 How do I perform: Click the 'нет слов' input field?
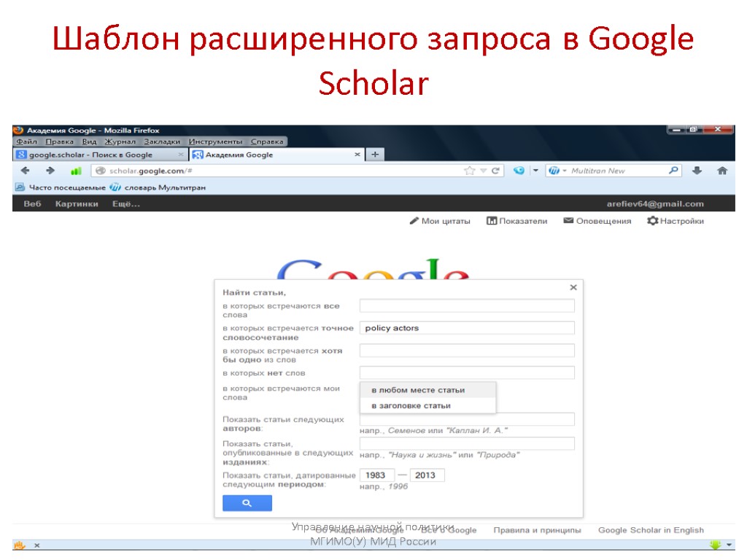[x=467, y=373]
